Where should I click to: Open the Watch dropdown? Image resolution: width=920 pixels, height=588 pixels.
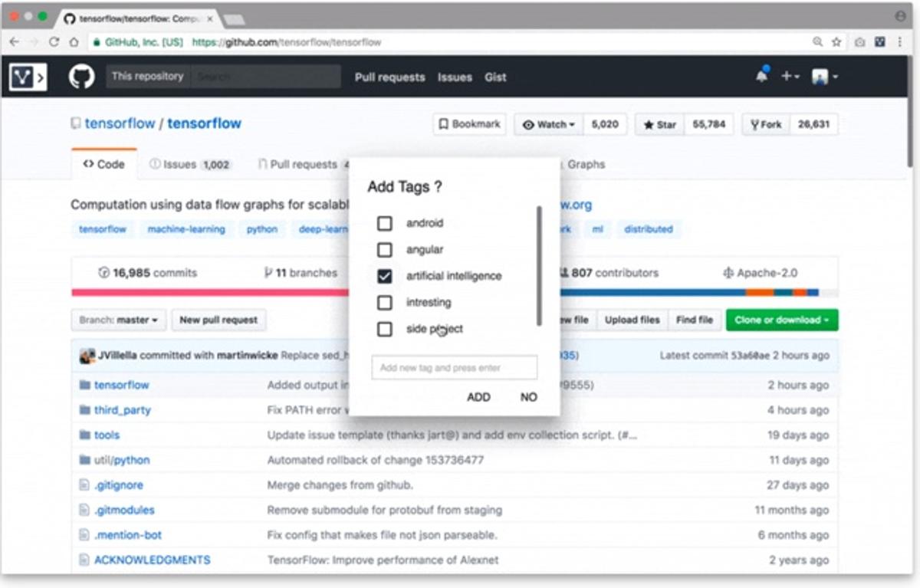click(549, 124)
